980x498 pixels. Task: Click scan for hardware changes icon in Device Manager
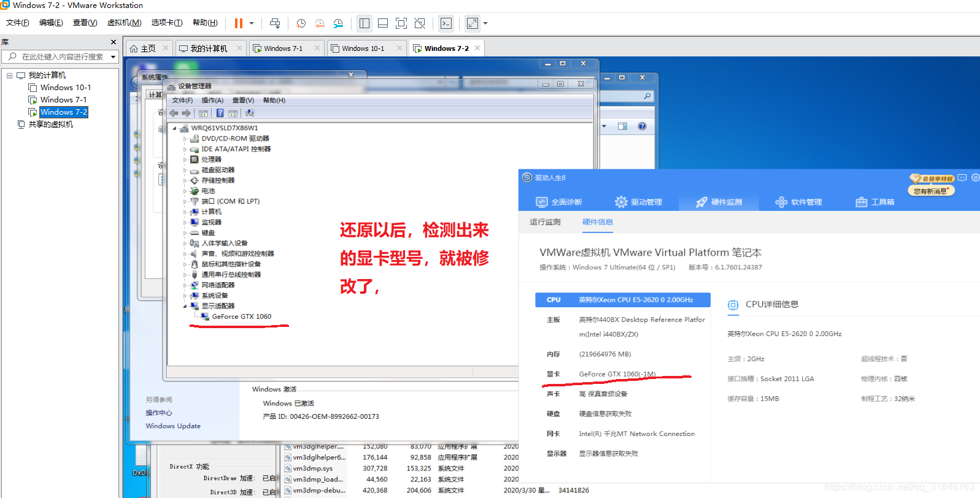pyautogui.click(x=250, y=113)
